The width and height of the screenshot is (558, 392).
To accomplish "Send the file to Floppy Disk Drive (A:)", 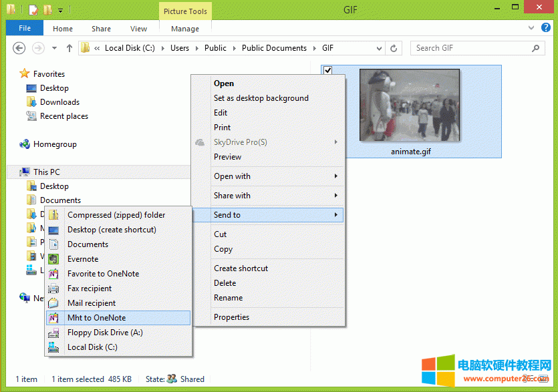I will click(105, 332).
